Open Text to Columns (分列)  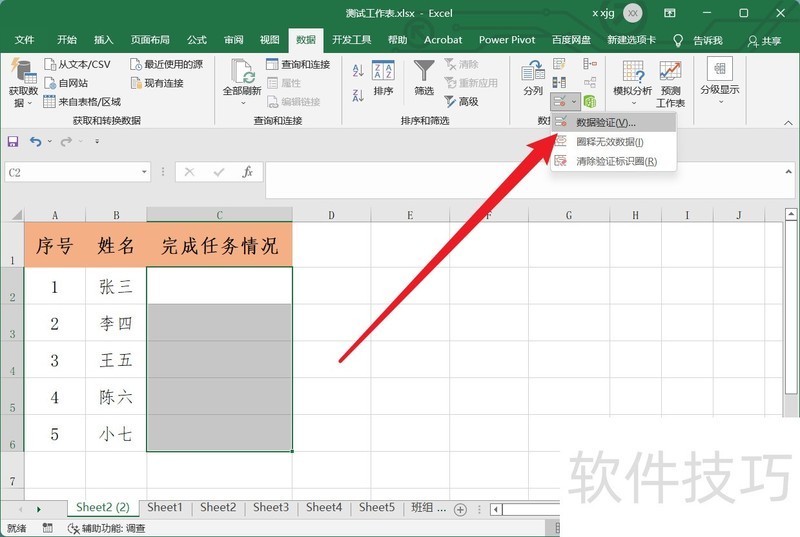[533, 78]
